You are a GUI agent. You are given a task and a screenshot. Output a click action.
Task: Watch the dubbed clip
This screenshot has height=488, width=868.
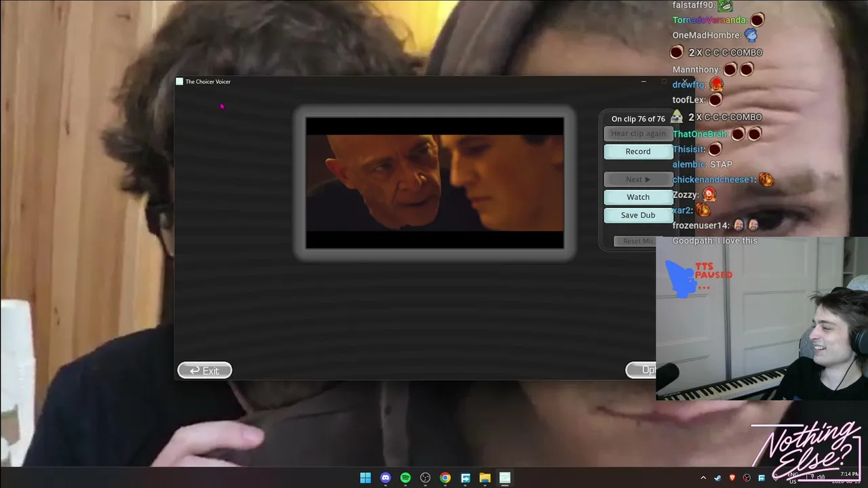638,197
